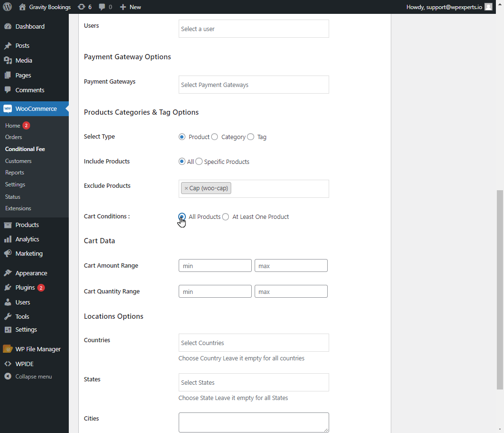Open the Plugins menu label
This screenshot has width=504, height=433.
(25, 287)
